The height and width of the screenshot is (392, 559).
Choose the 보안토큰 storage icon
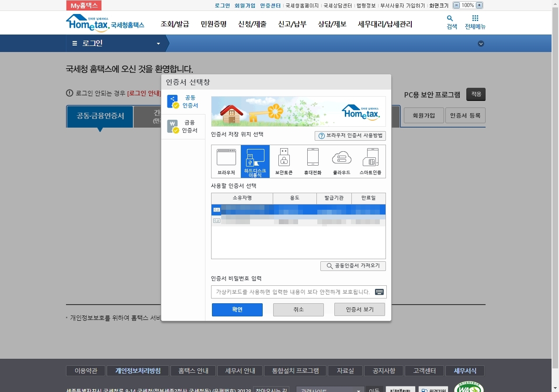[284, 161]
